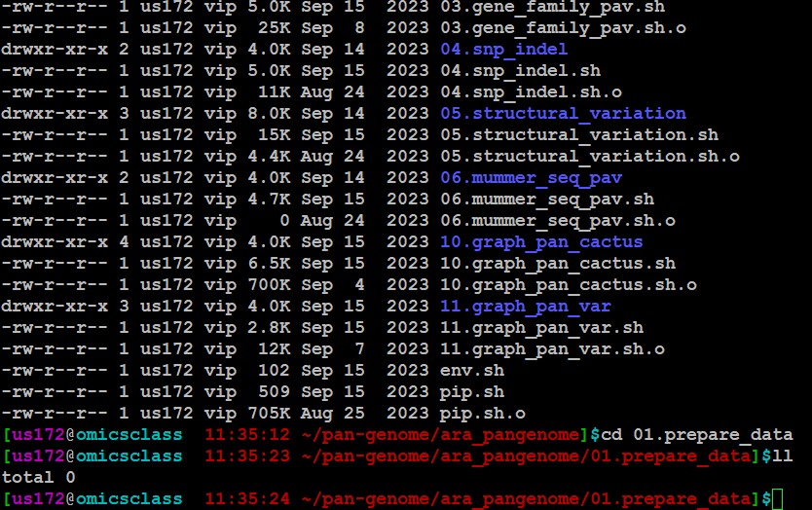
Task: Select the 05.structural_variation directory entry
Action: coord(563,113)
